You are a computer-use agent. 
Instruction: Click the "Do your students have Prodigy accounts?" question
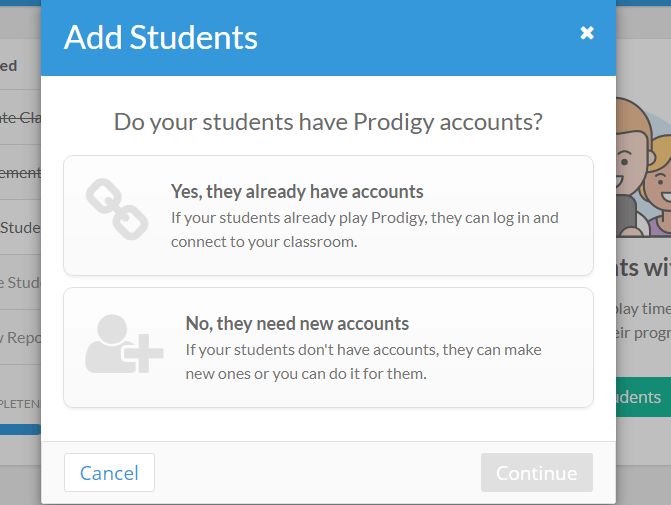point(328,122)
